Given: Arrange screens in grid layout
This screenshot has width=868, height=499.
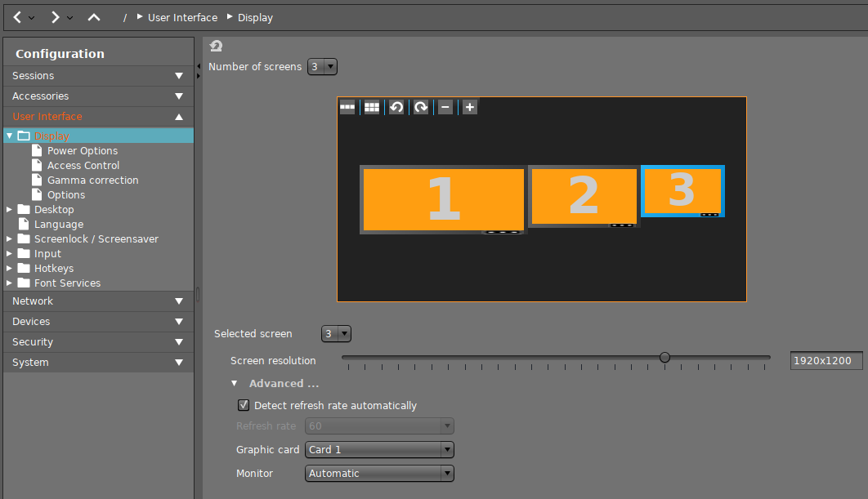Looking at the screenshot, I should click(x=372, y=107).
